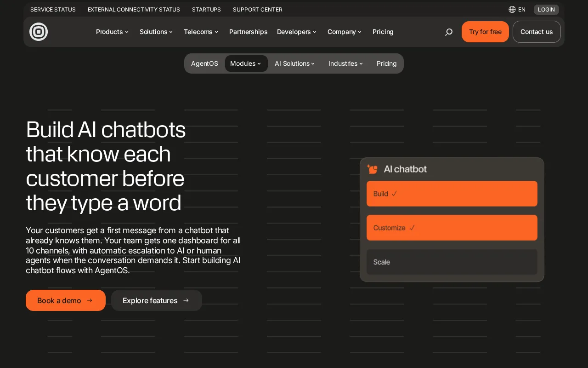Viewport: 588px width, 368px height.
Task: Click the Book a demo button
Action: point(66,300)
